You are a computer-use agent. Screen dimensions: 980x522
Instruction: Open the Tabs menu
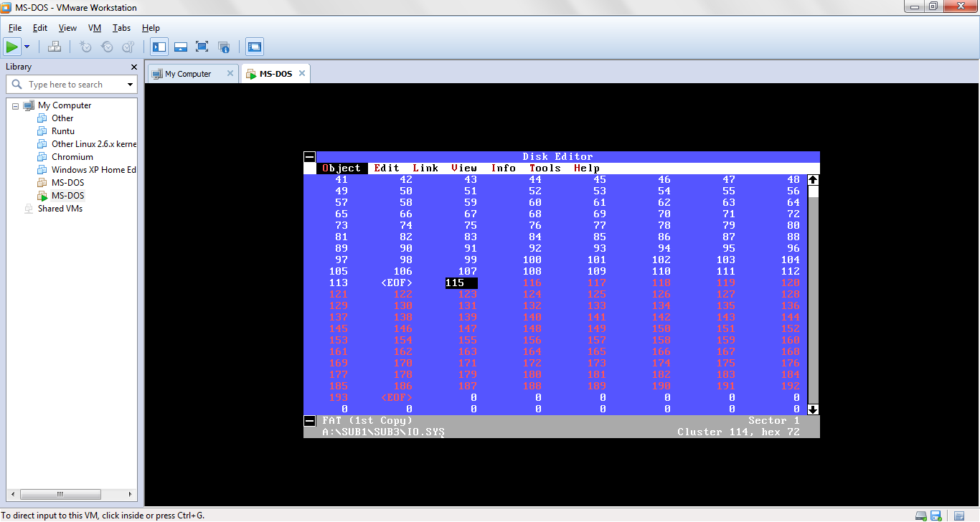(x=121, y=28)
